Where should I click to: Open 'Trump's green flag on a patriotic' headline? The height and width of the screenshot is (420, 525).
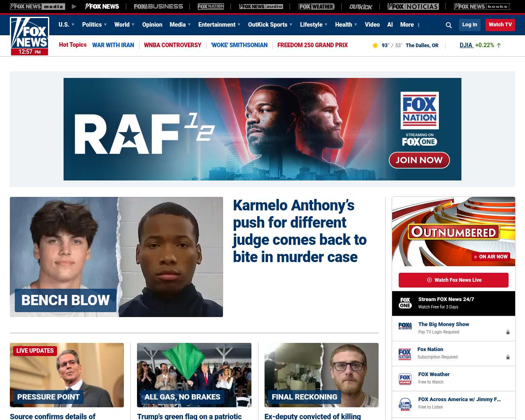tap(189, 416)
